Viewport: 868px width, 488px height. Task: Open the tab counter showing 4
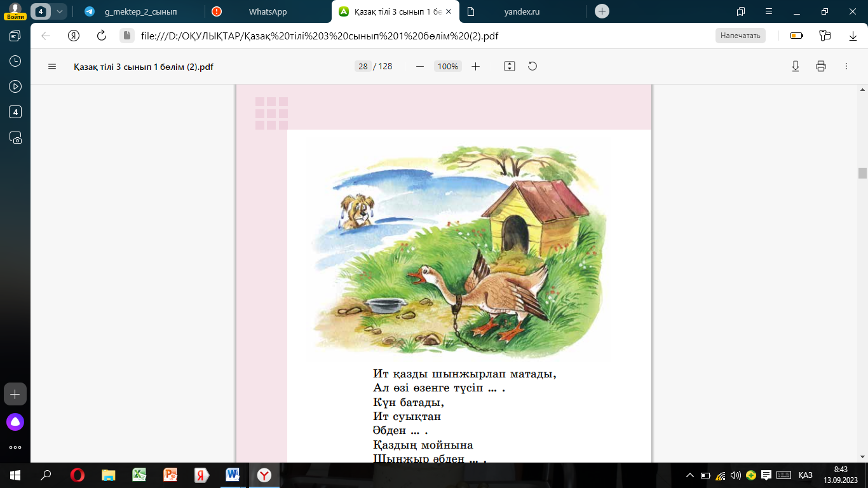[41, 11]
